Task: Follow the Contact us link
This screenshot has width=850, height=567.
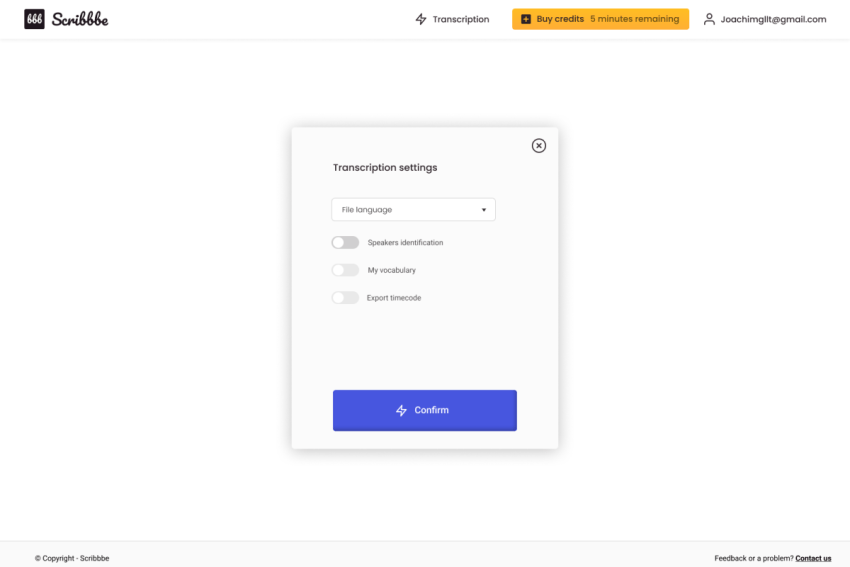Action: [x=813, y=558]
